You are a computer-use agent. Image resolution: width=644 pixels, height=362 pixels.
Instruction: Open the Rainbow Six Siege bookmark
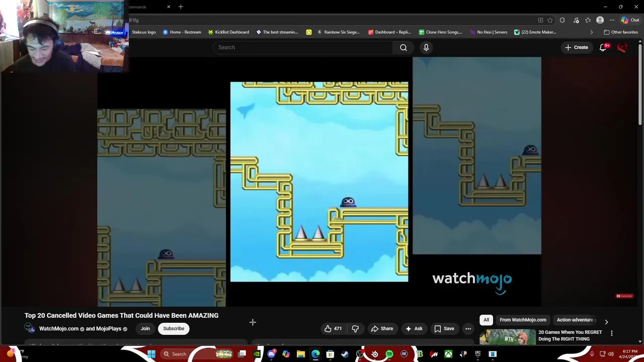coord(338,32)
